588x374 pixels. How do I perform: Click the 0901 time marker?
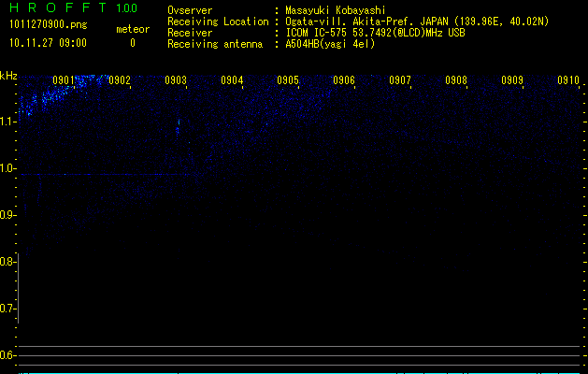pyautogui.click(x=64, y=80)
